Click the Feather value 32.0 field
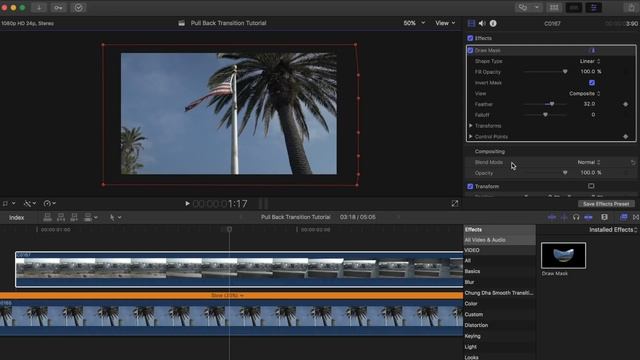Image resolution: width=640 pixels, height=360 pixels. (x=589, y=104)
